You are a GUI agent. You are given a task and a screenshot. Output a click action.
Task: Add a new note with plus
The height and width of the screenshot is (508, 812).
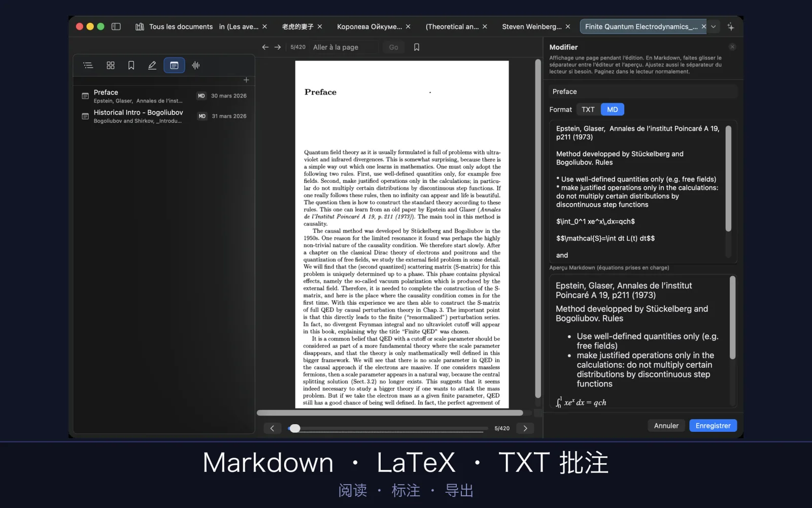pos(246,80)
